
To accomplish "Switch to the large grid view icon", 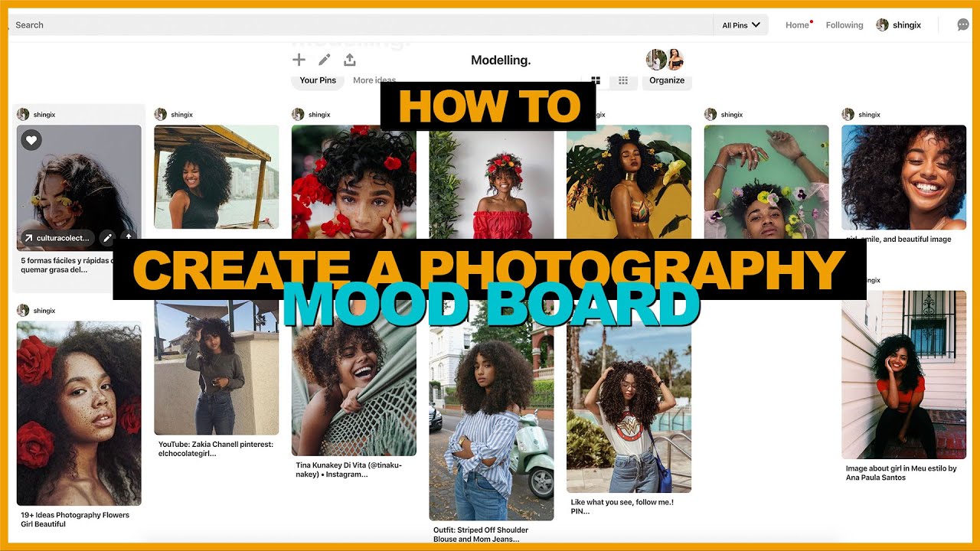I will [596, 80].
